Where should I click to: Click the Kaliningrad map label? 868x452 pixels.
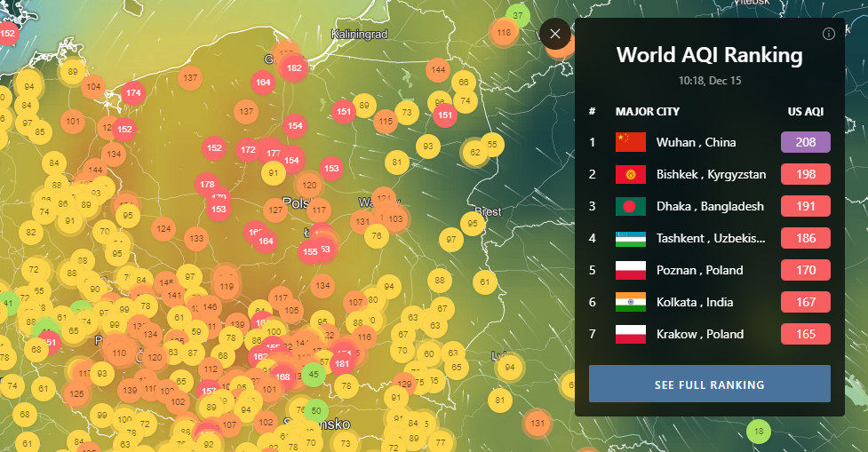click(359, 35)
